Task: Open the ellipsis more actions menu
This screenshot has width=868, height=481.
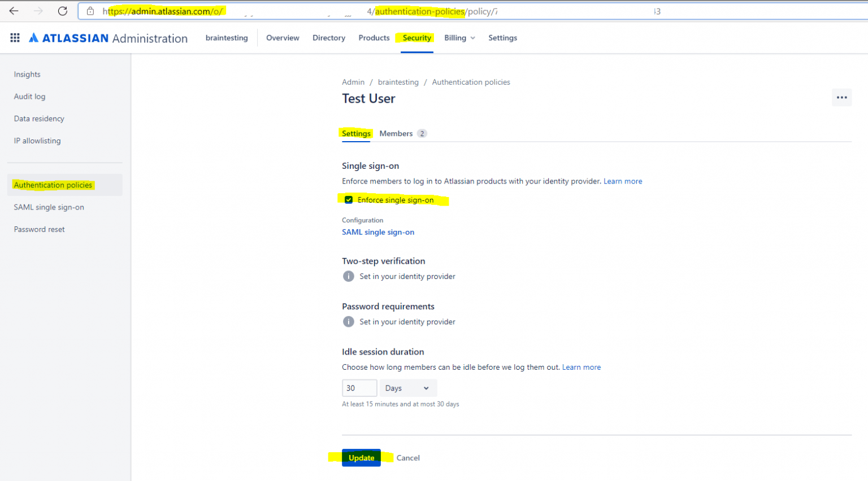Action: [x=841, y=97]
